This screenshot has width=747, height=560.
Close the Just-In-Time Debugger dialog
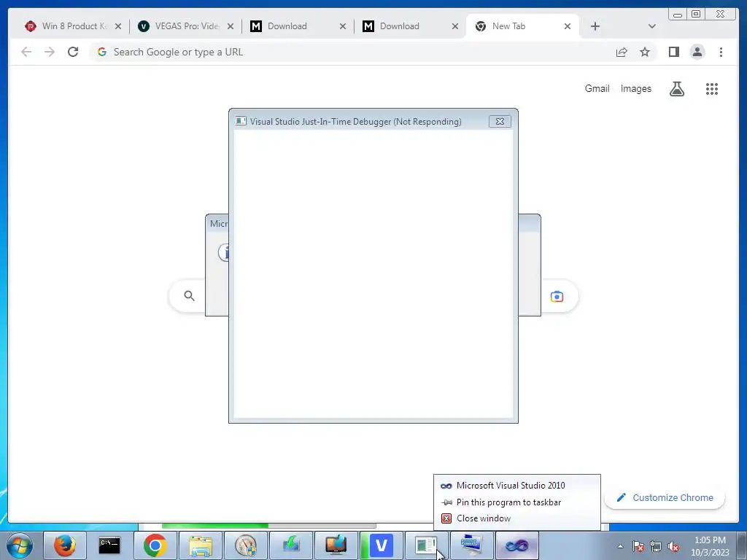click(x=500, y=122)
